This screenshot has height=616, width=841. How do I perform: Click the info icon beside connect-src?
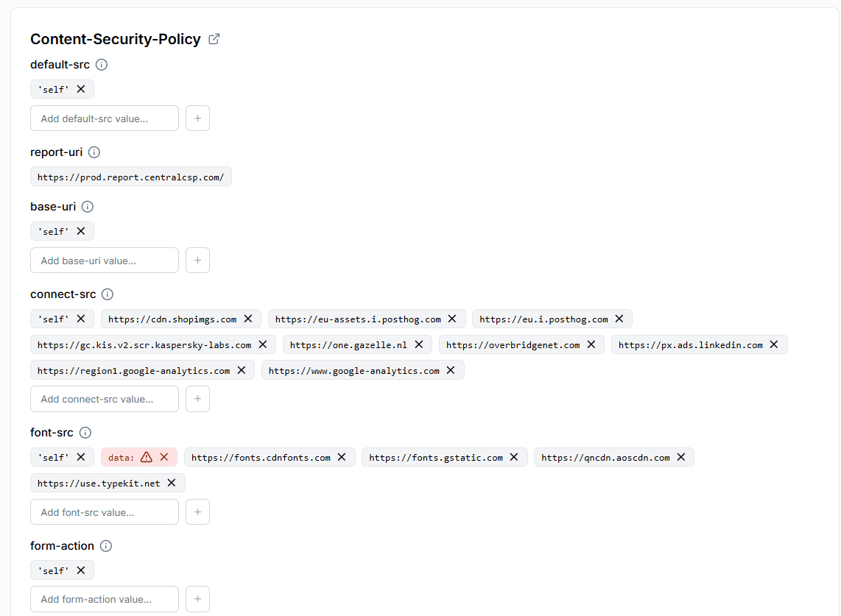(x=108, y=294)
